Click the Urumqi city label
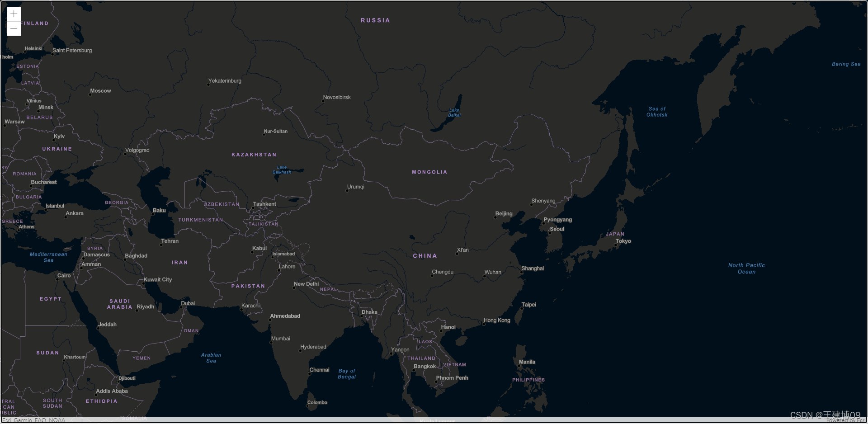The image size is (868, 424). [x=356, y=187]
